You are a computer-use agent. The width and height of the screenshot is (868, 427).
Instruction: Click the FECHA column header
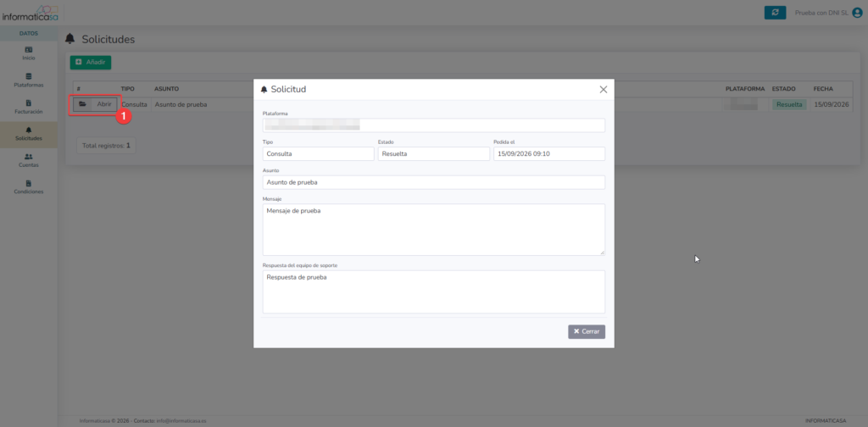[x=823, y=88]
